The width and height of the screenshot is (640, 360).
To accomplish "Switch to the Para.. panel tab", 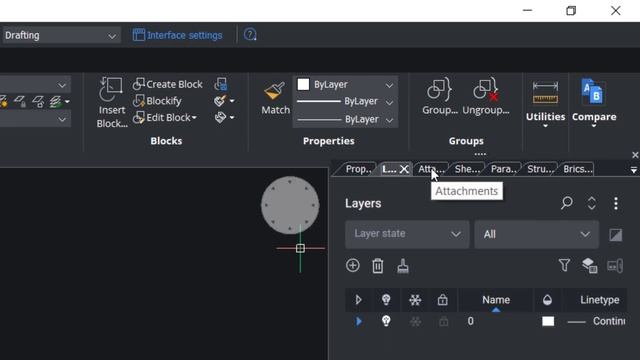I will coord(503,169).
